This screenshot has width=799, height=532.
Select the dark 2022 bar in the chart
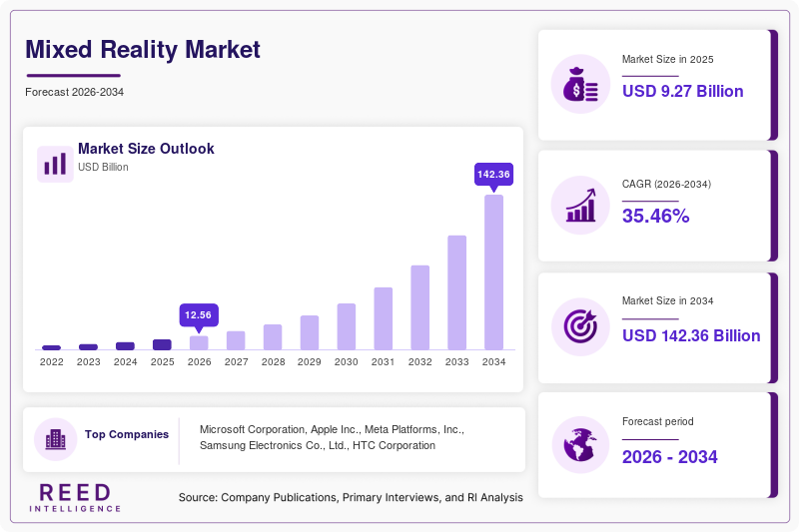52,347
